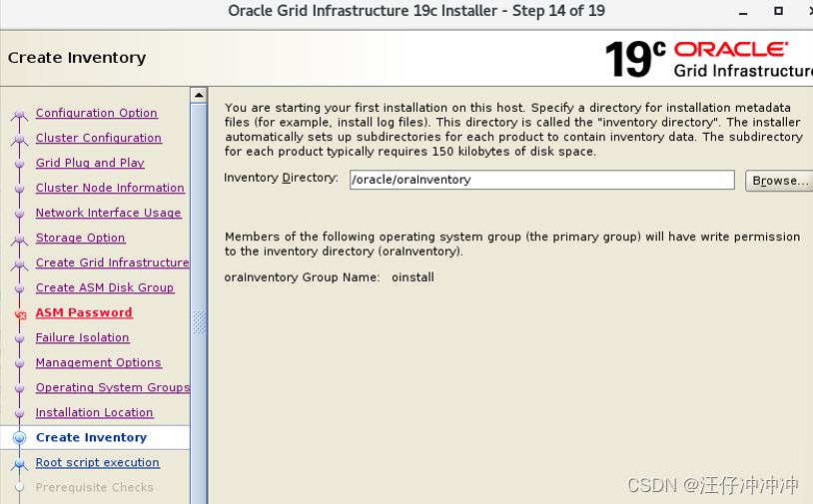
Task: Click the Create ASM Disk Group bullet
Action: click(x=19, y=288)
